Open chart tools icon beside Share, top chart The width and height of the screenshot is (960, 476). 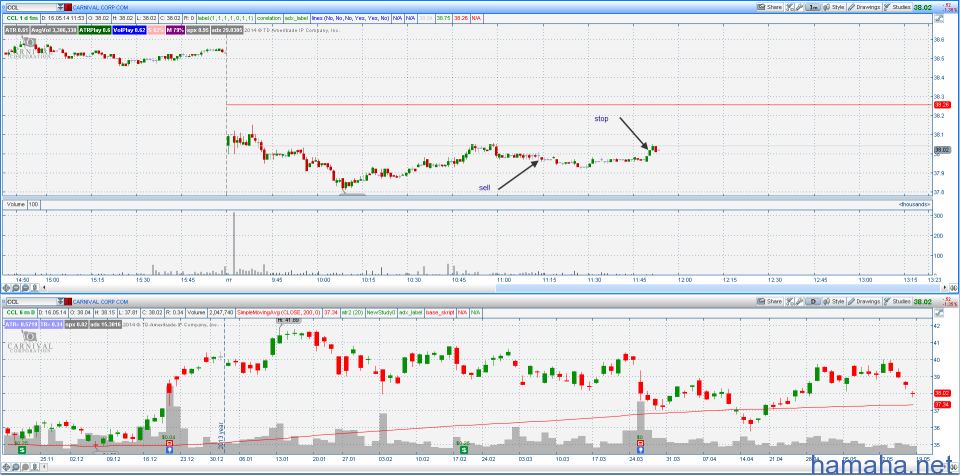[789, 7]
